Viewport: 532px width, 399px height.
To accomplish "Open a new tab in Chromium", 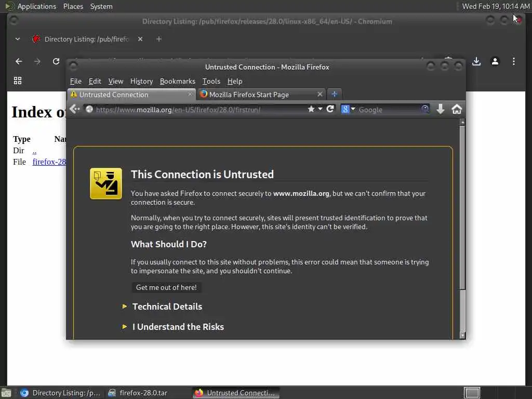I will [159, 39].
